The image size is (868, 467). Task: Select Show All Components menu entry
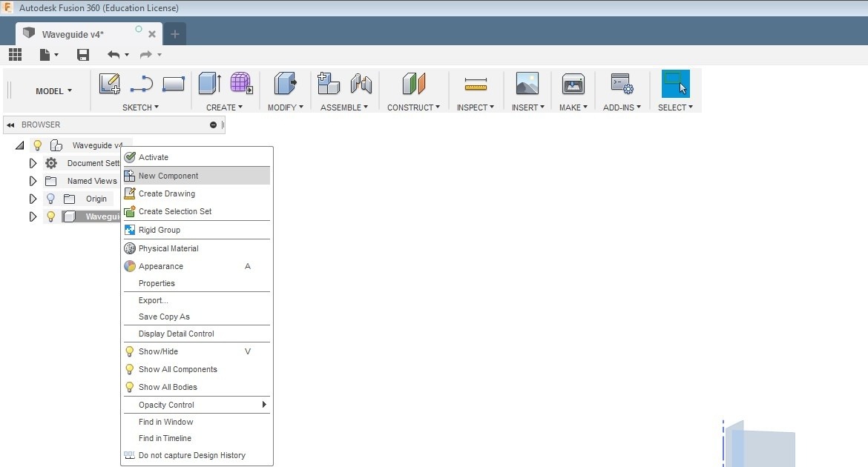197,369
